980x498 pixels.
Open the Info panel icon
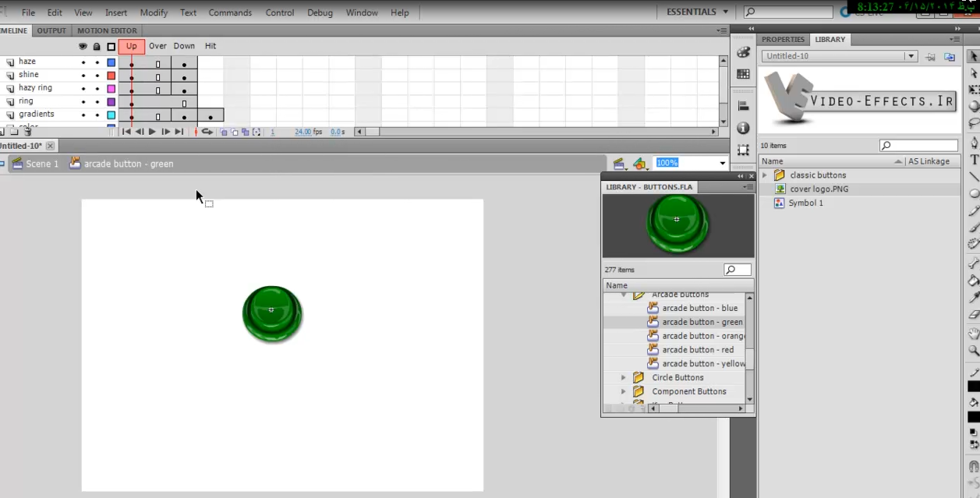743,128
